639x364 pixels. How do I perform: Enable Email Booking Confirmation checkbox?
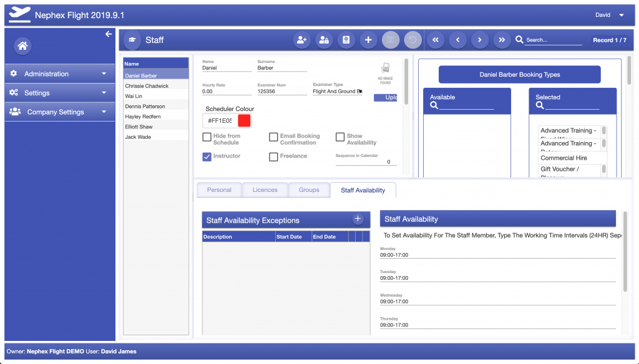273,136
